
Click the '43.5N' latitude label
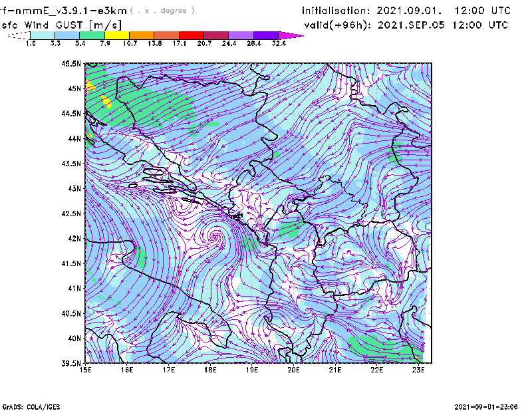71,164
